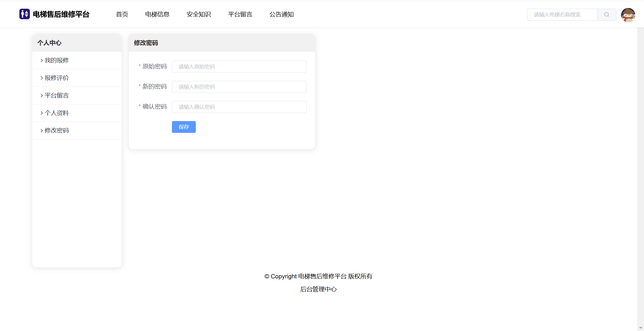Switch to 平台留言 in top navigation
The image size is (644, 331).
(x=240, y=14)
